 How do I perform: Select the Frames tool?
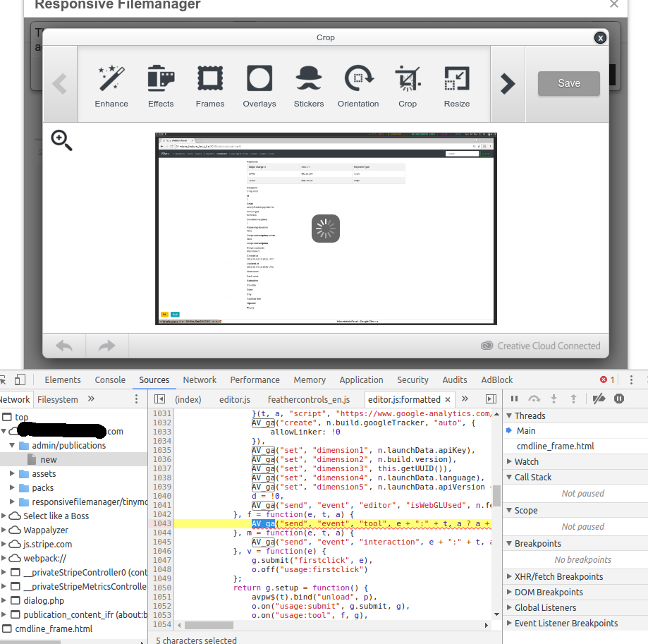pyautogui.click(x=209, y=85)
